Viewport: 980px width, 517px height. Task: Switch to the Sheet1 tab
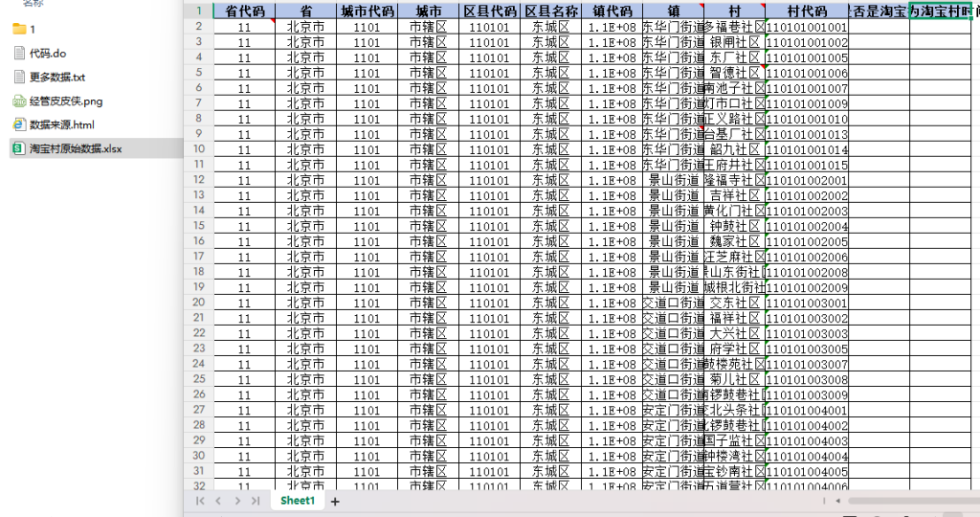[x=298, y=501]
